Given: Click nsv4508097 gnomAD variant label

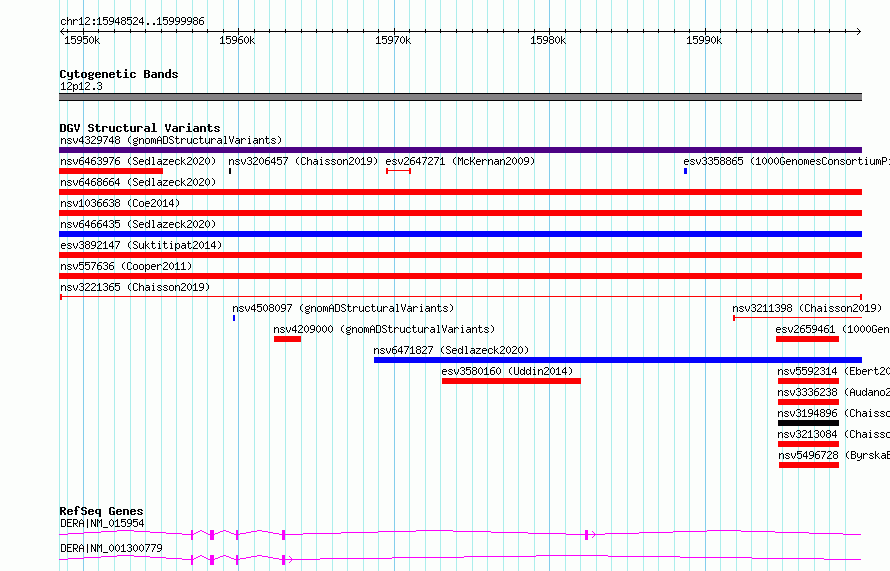Looking at the screenshot, I should click(x=343, y=308).
